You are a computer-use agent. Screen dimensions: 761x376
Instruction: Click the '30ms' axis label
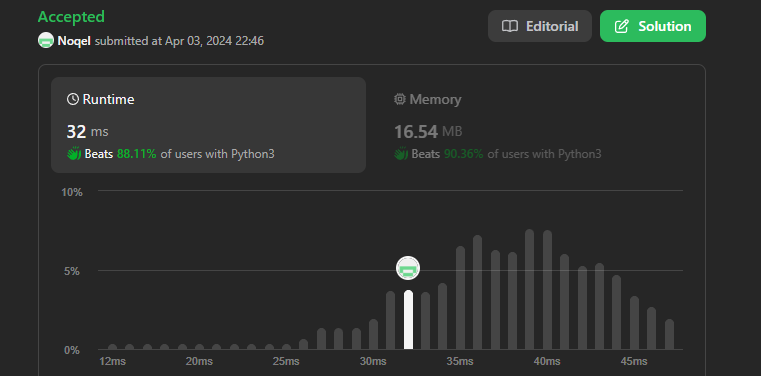pyautogui.click(x=373, y=361)
